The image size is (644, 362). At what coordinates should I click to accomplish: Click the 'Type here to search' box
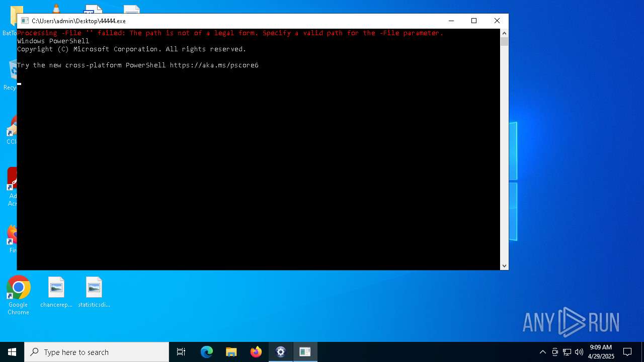click(x=97, y=352)
